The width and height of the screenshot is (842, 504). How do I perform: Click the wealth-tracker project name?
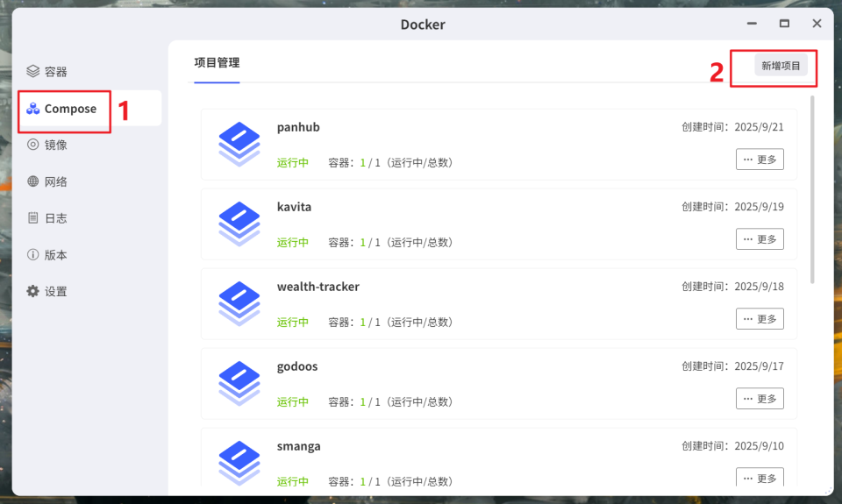(318, 287)
